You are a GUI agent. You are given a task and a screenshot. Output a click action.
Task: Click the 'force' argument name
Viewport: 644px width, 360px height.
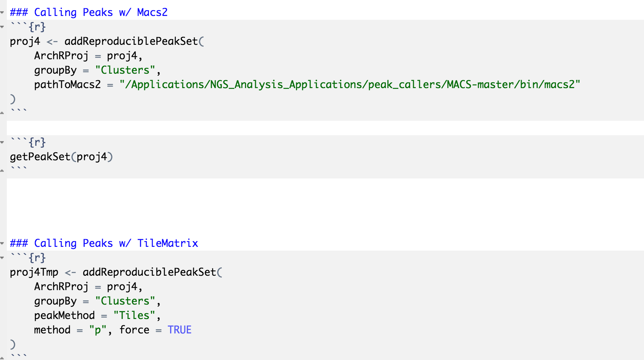click(x=134, y=330)
